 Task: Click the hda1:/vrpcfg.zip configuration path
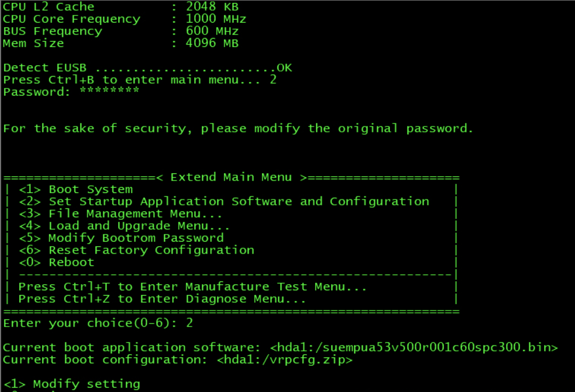[x=284, y=360]
